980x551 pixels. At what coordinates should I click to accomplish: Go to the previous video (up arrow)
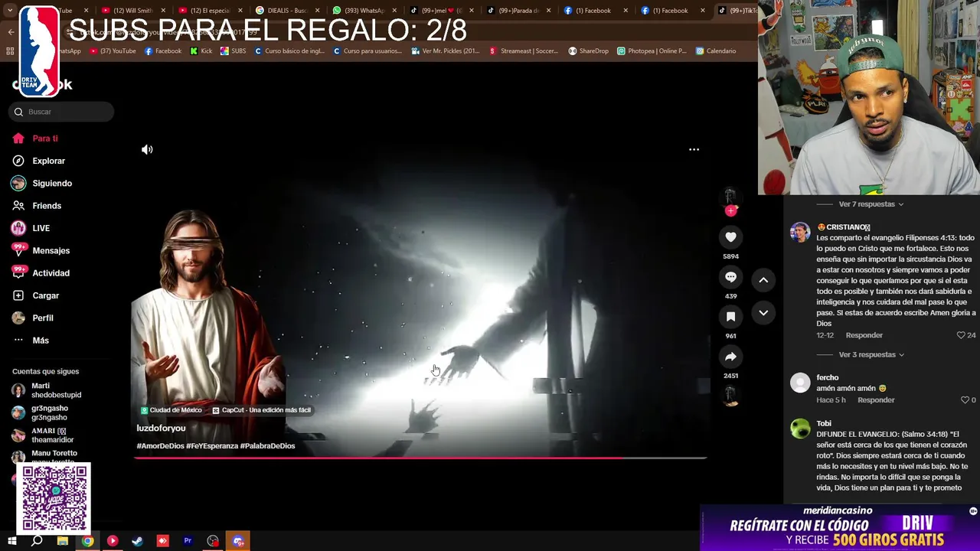[x=763, y=280]
